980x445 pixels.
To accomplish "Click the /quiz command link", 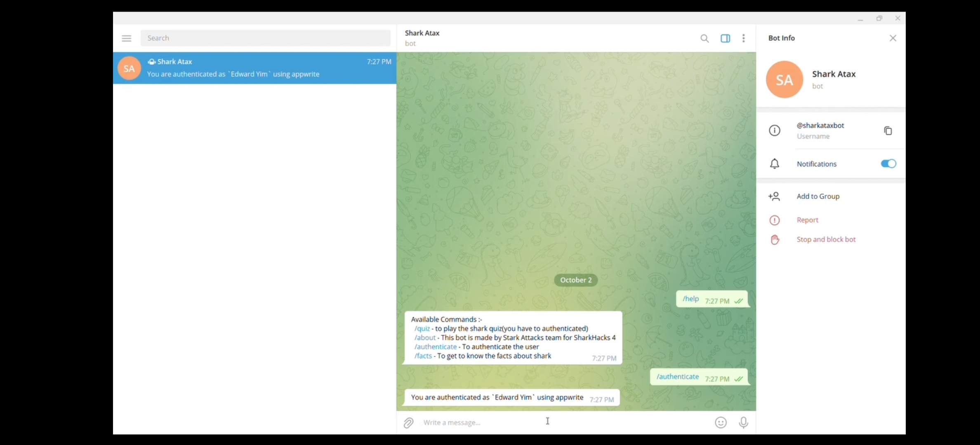I will (422, 328).
